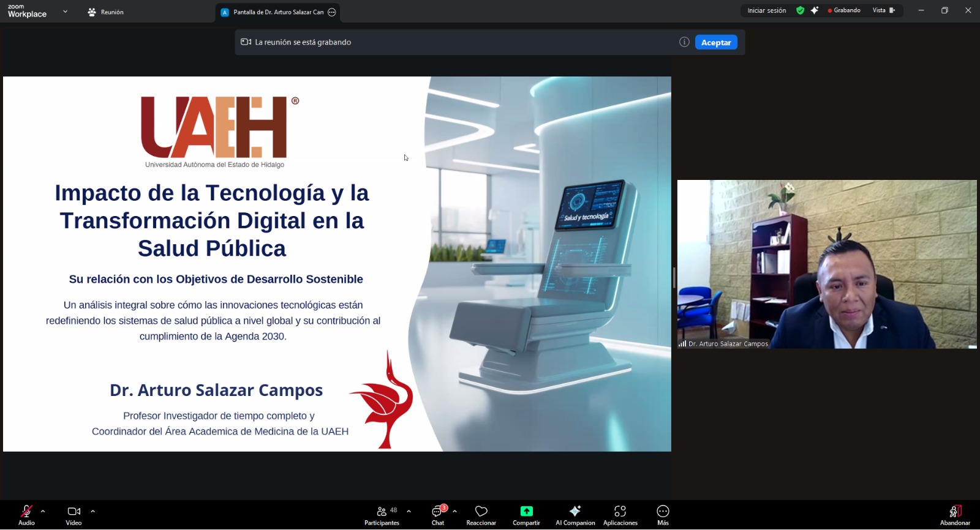Click the Iniciar sesión button
Viewport: 980px width, 530px height.
(x=766, y=10)
